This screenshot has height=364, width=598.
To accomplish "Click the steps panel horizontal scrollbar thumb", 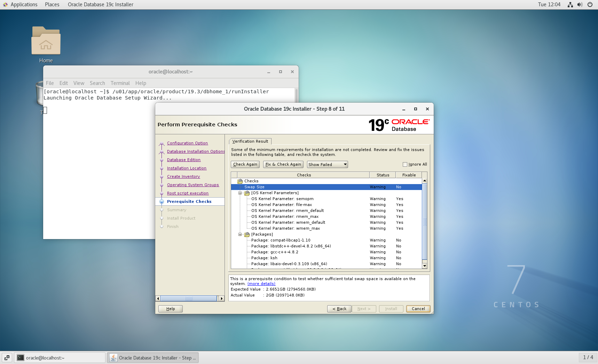I will (189, 299).
